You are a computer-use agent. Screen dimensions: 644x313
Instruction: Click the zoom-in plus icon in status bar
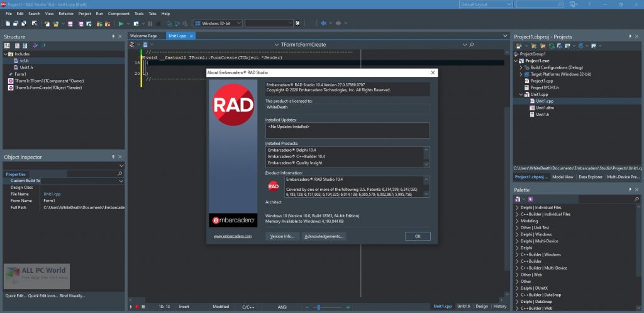(348, 307)
